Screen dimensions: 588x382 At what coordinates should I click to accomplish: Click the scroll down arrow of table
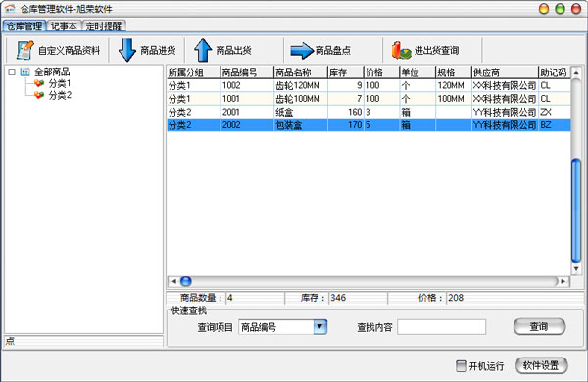576,268
